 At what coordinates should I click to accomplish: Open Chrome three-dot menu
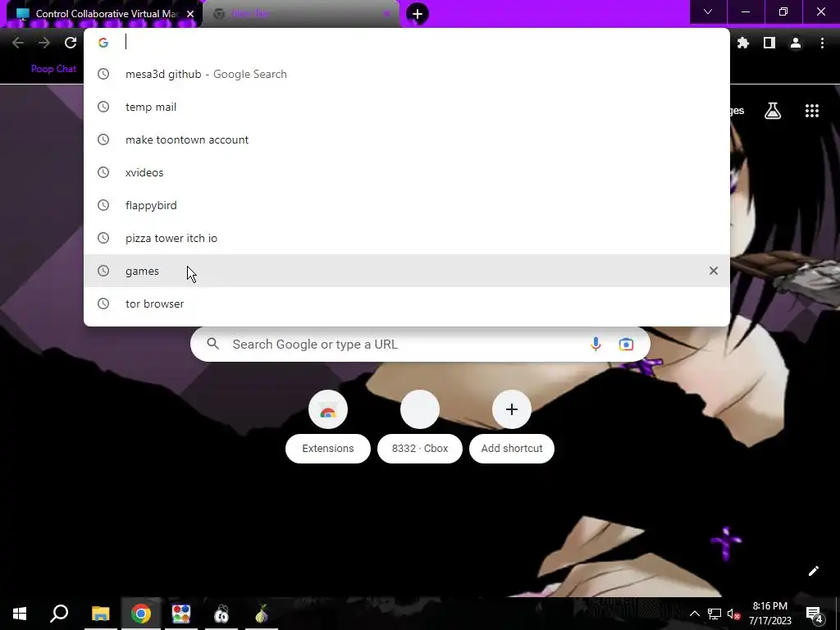[822, 43]
